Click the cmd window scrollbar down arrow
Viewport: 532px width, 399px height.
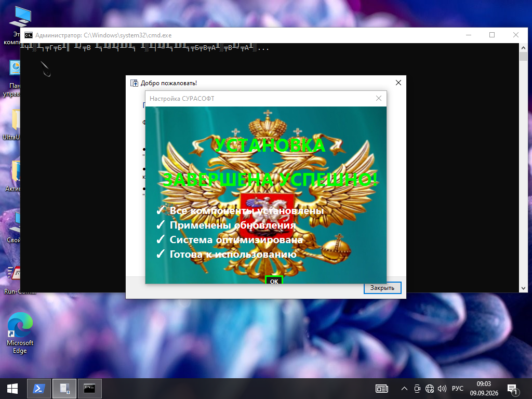coord(523,288)
